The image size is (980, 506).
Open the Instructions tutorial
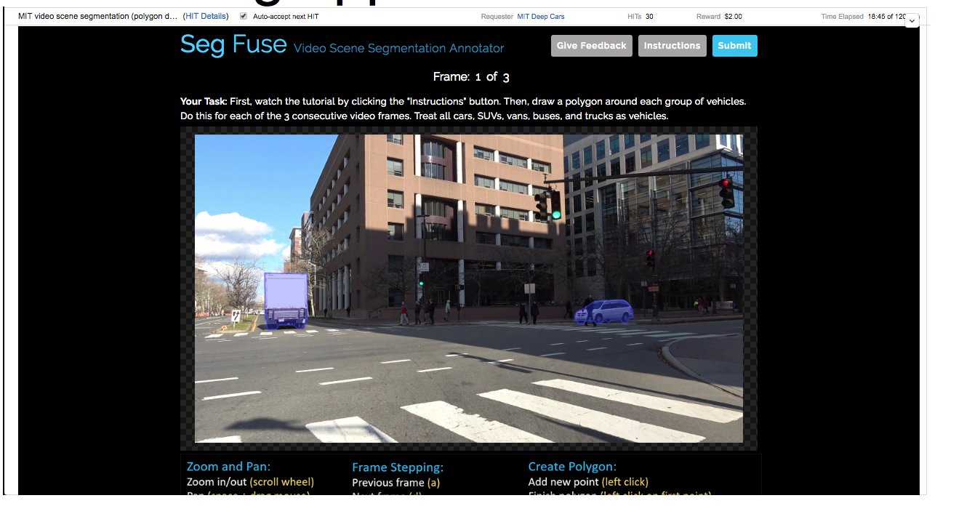pos(672,46)
